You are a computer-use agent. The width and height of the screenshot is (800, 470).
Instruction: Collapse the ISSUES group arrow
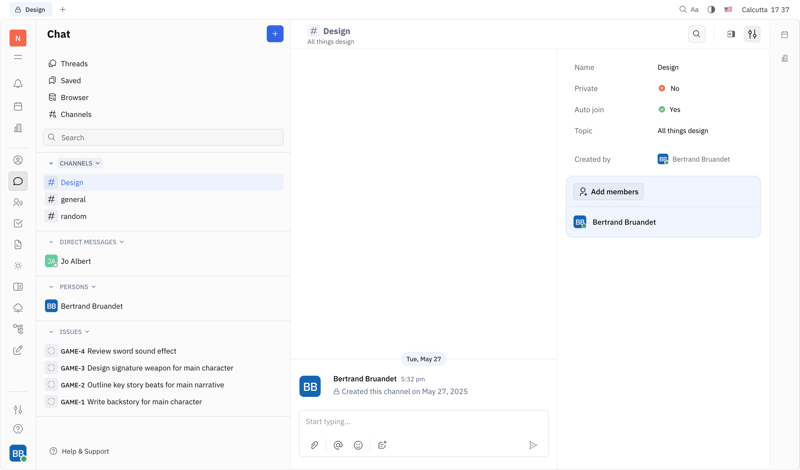(51, 332)
